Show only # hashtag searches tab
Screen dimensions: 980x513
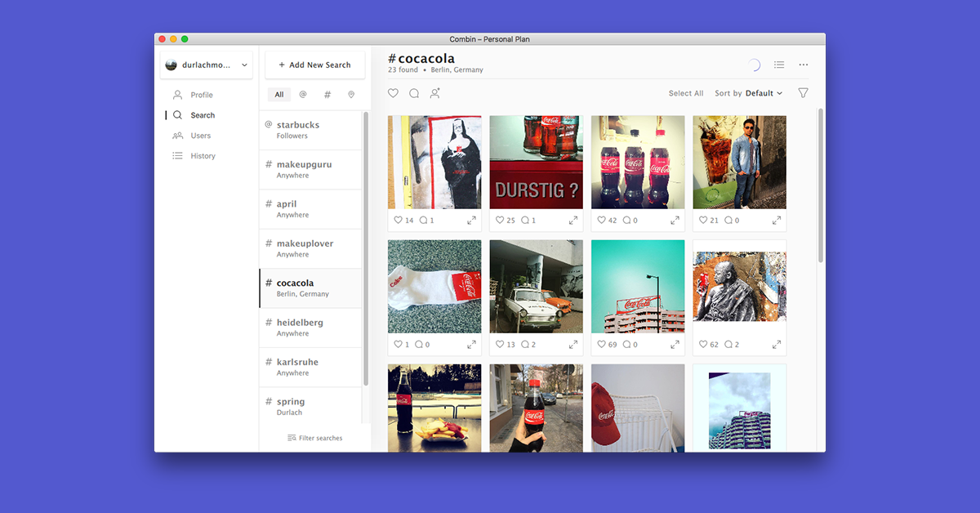[327, 95]
